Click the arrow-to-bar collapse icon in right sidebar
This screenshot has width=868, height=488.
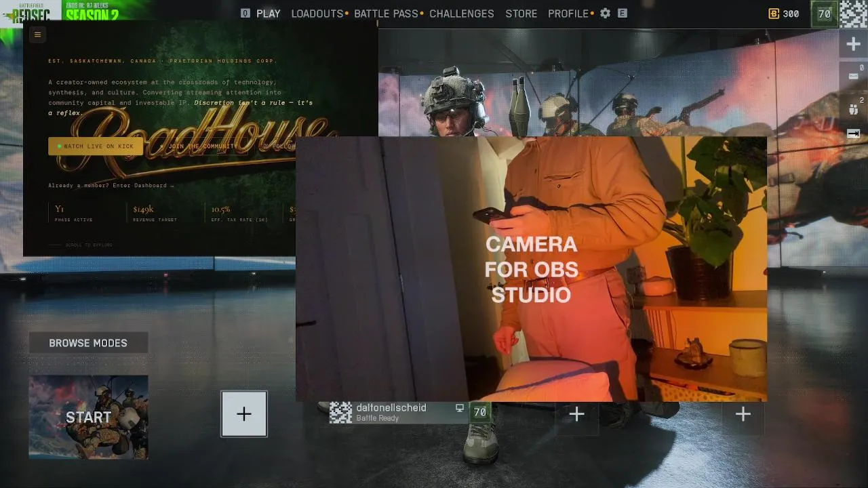coord(853,134)
